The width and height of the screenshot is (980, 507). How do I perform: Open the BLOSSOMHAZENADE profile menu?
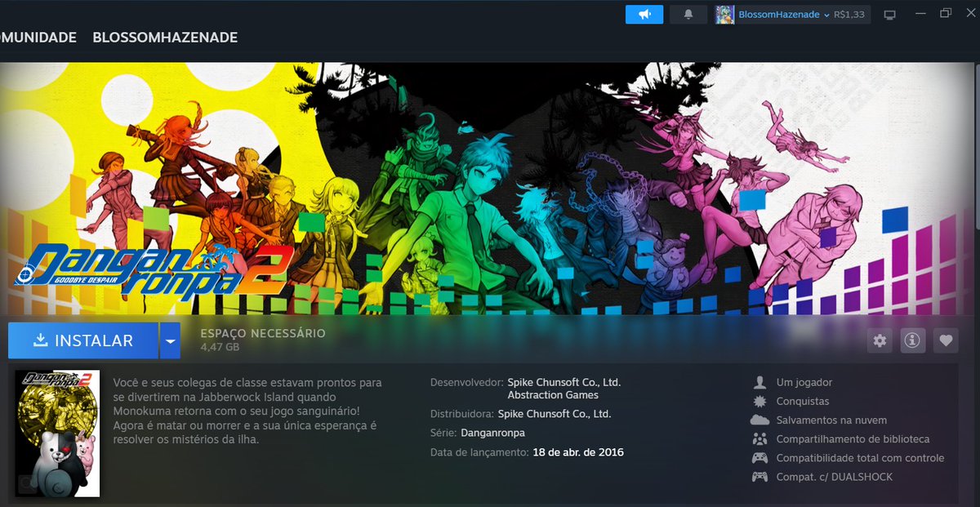point(165,38)
